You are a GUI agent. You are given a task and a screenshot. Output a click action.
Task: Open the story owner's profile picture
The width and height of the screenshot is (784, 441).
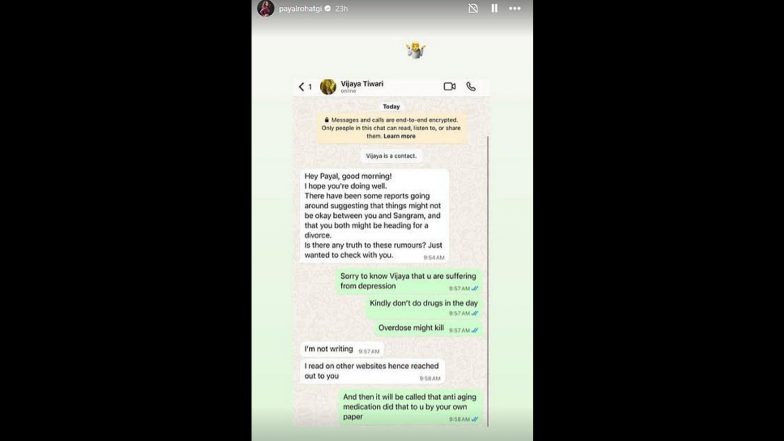266,8
